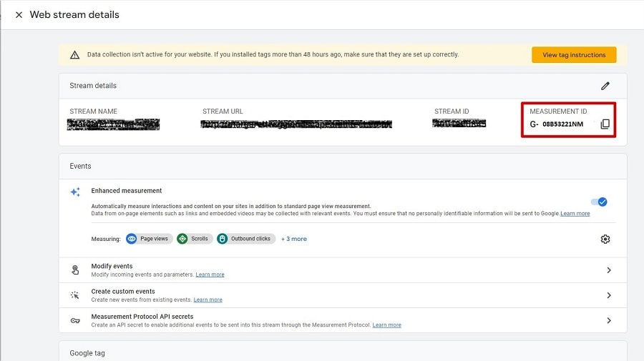Click the Create custom events cursor icon

(x=74, y=295)
